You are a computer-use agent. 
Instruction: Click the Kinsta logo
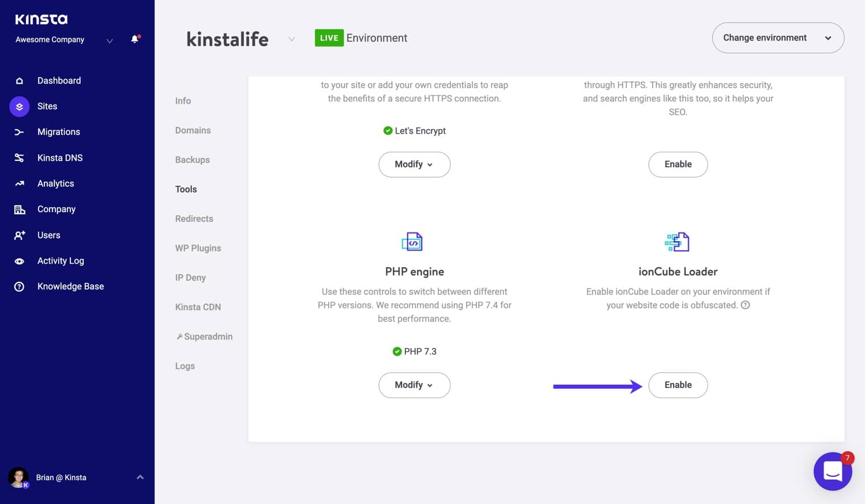(x=41, y=18)
